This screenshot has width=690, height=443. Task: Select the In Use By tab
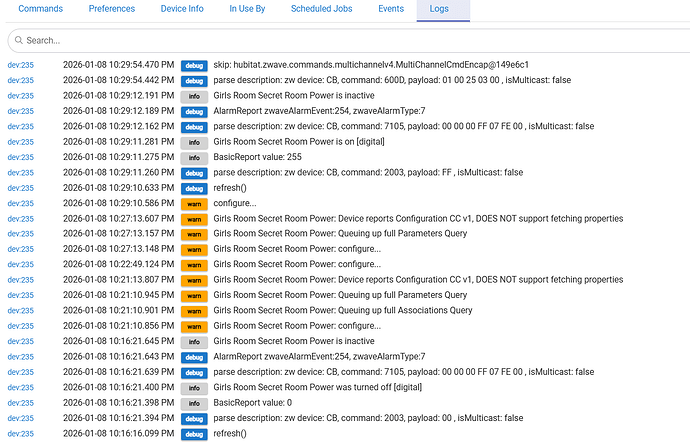pyautogui.click(x=247, y=9)
